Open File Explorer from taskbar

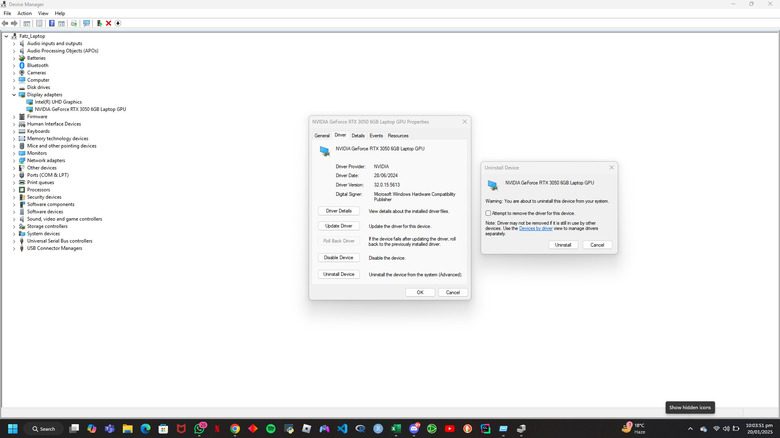coord(127,429)
